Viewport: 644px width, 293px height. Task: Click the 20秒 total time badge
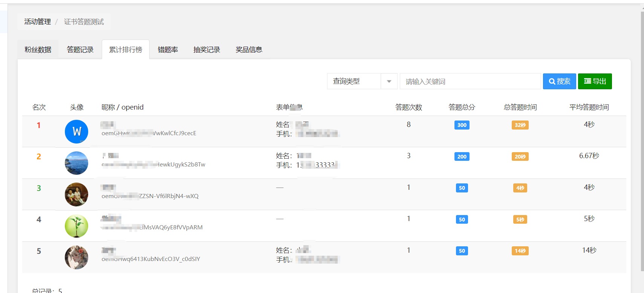pyautogui.click(x=520, y=157)
